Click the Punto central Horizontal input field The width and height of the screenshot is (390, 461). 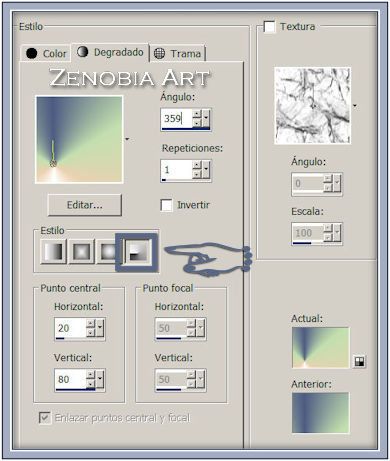[x=71, y=328]
